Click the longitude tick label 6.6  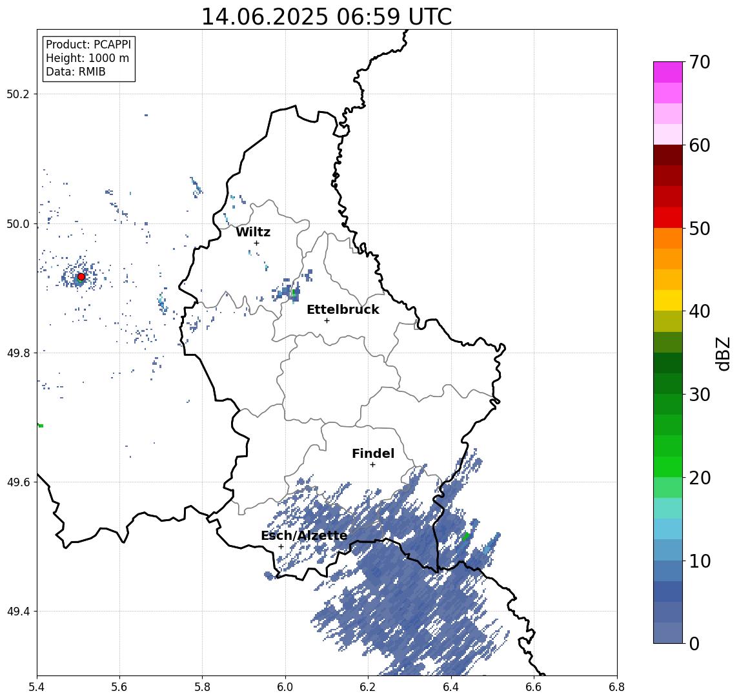tap(534, 687)
